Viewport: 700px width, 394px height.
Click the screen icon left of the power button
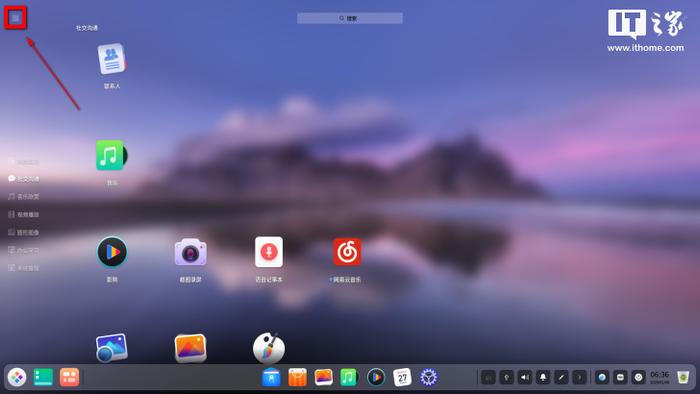pos(620,377)
